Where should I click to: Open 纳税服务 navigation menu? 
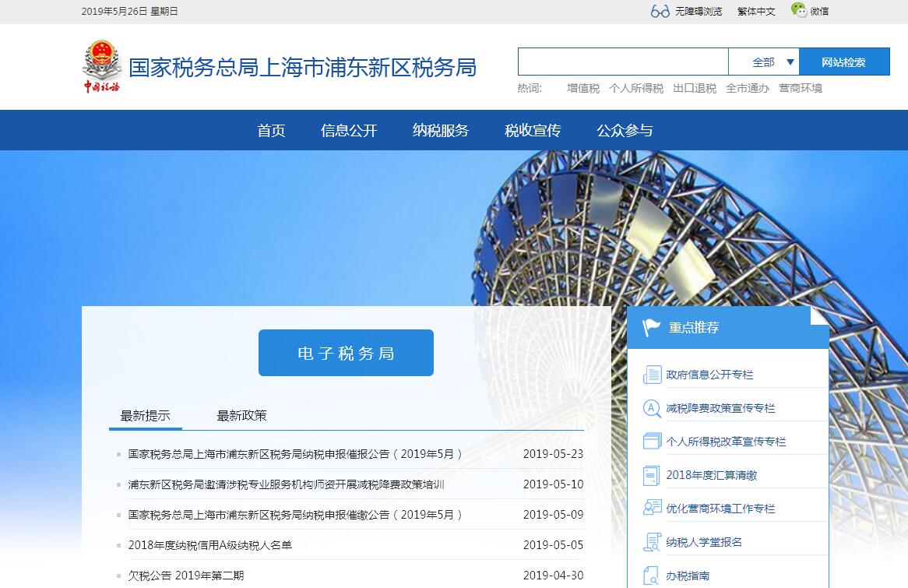[441, 130]
